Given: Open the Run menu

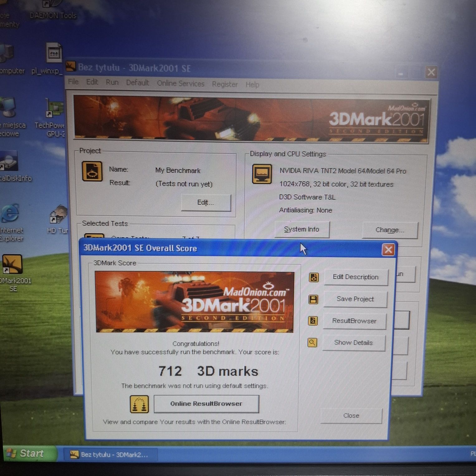Looking at the screenshot, I should pos(112,82).
